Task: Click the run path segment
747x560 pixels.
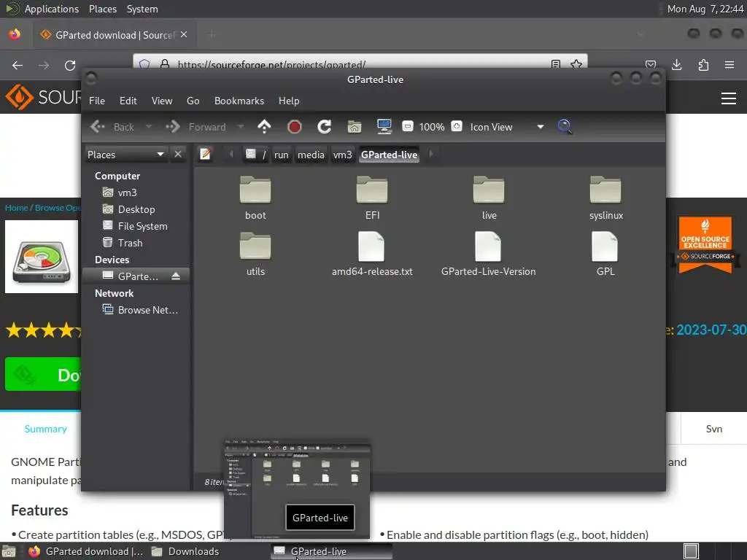Action: 281,155
